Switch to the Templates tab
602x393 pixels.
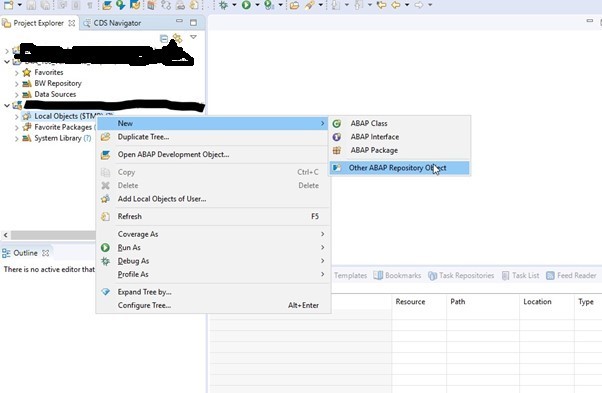coord(350,276)
